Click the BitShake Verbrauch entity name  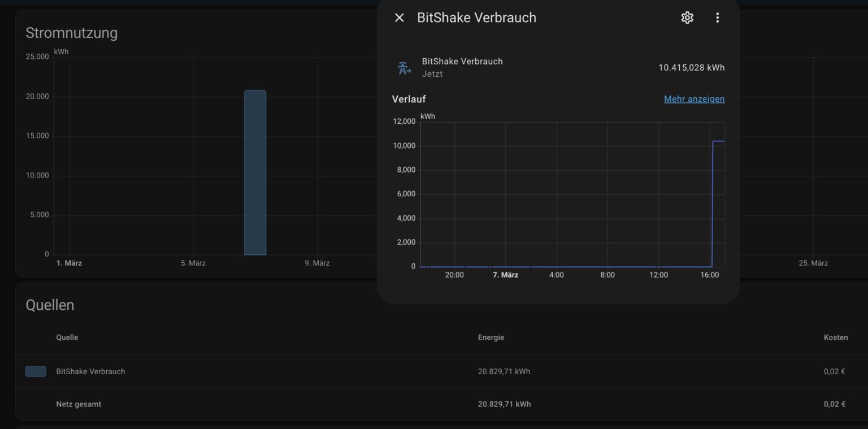click(x=462, y=61)
